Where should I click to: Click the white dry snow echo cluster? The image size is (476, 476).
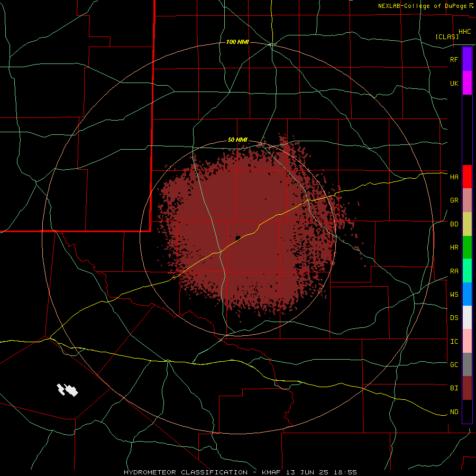(67, 390)
